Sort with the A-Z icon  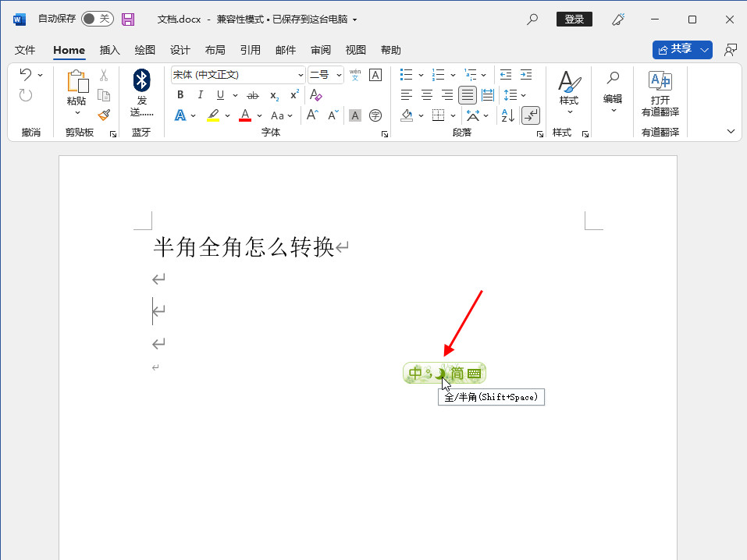click(508, 115)
